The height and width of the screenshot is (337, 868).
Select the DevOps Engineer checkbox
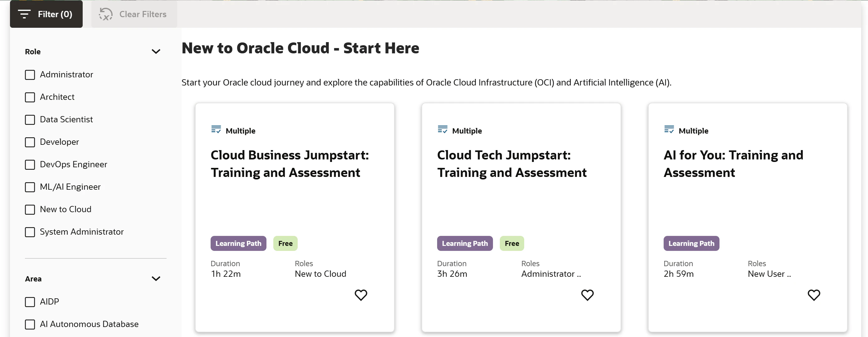(30, 165)
